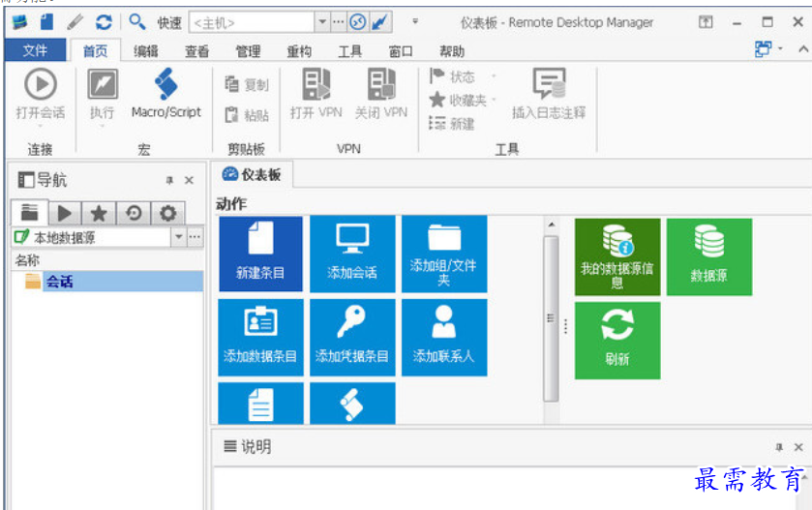Click the 添加数据条目 tile
Viewport: 812px width, 510px height.
260,337
